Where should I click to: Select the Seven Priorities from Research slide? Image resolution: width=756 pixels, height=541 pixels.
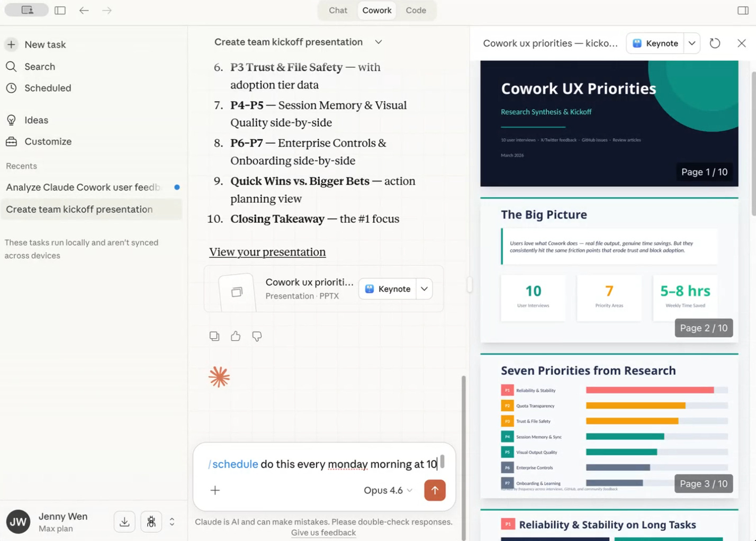[x=609, y=426]
